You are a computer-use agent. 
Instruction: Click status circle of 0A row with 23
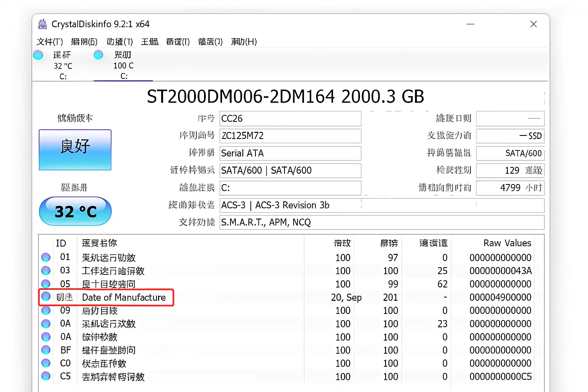pyautogui.click(x=46, y=324)
